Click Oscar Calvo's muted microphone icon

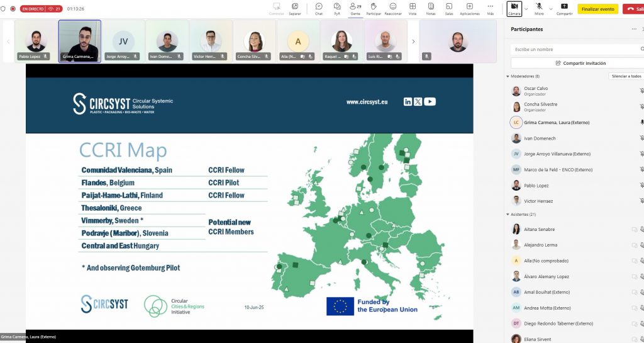click(x=642, y=91)
